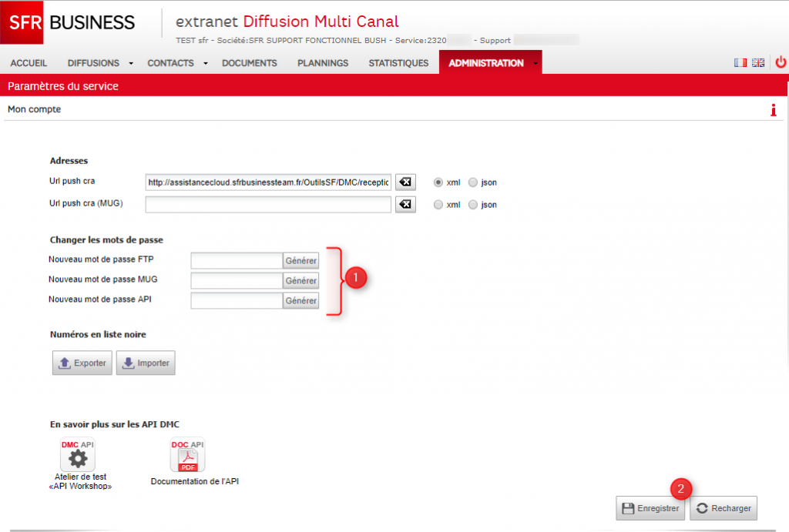Generate a new MUG password
The width and height of the screenshot is (789, 532).
click(x=301, y=280)
